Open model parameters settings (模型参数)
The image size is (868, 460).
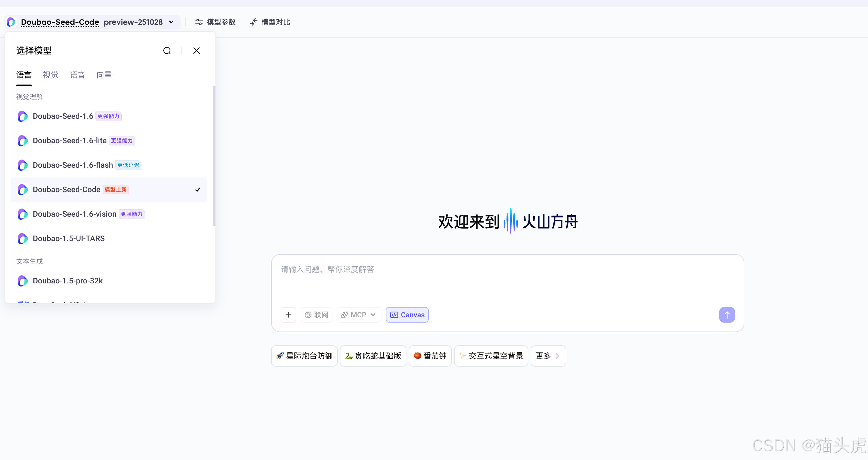215,22
